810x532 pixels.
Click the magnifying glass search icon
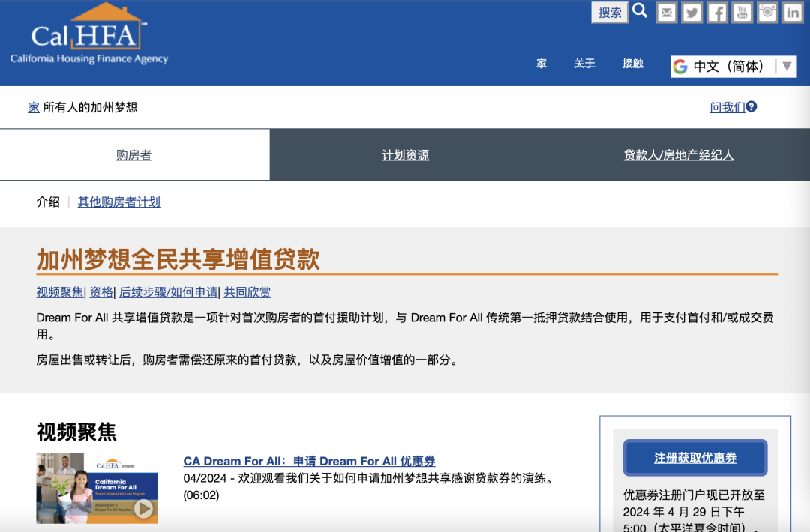point(639,11)
